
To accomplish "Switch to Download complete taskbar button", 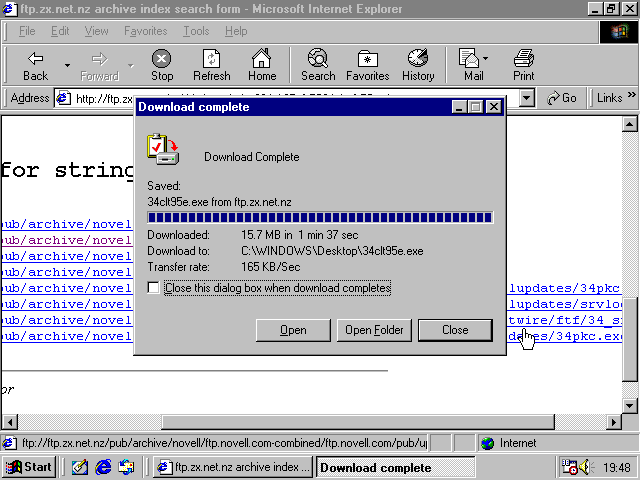I will click(x=396, y=467).
